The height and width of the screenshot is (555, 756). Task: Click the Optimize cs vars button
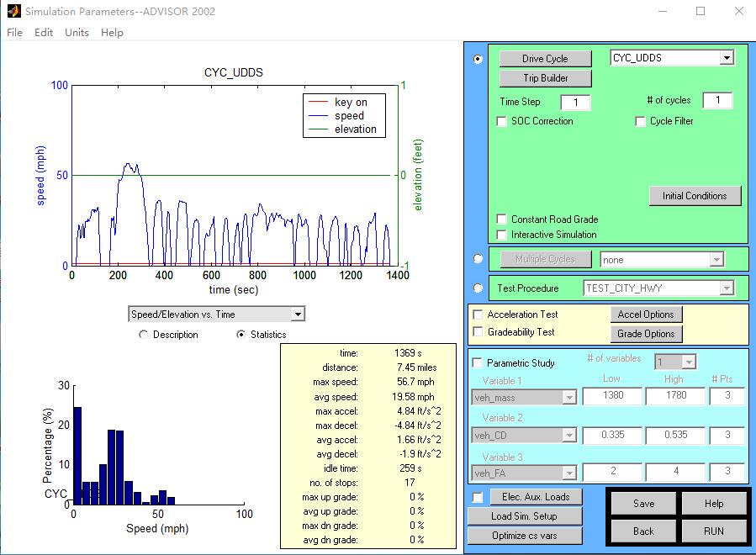pos(524,536)
